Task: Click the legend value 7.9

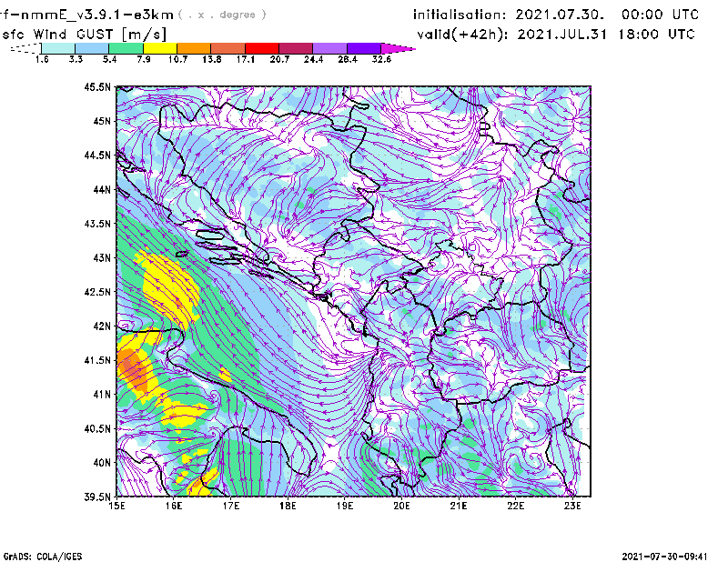Action: coord(144,59)
